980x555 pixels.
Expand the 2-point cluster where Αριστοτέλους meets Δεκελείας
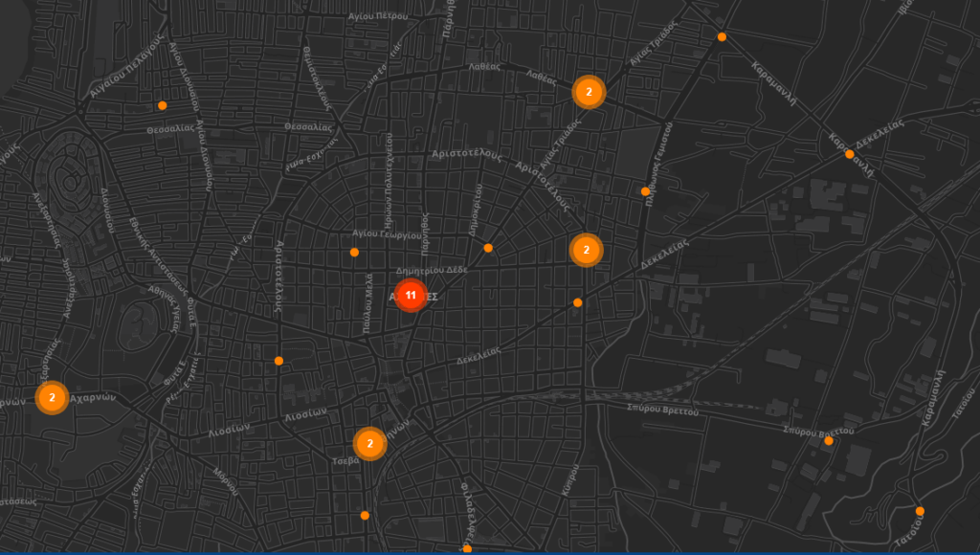pyautogui.click(x=586, y=250)
